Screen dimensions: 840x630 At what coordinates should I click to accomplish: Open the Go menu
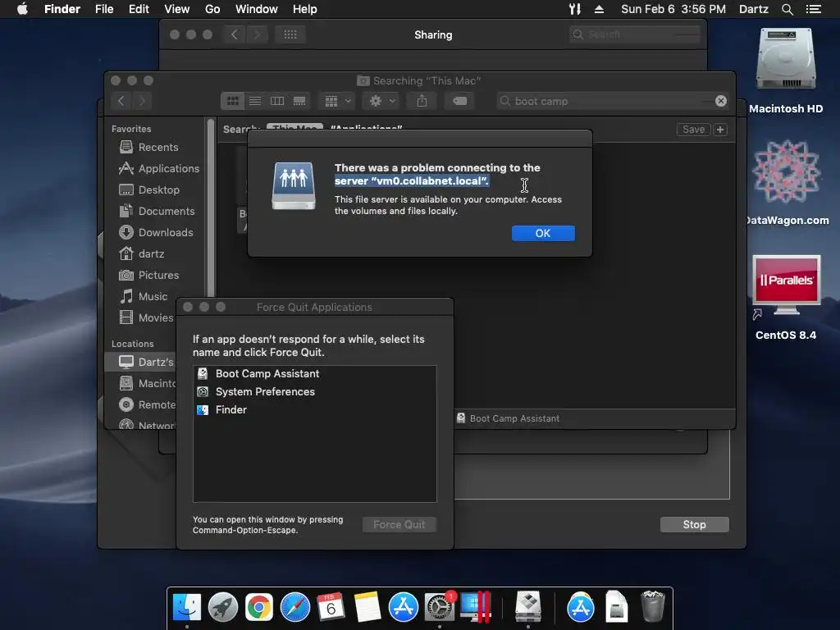(212, 9)
